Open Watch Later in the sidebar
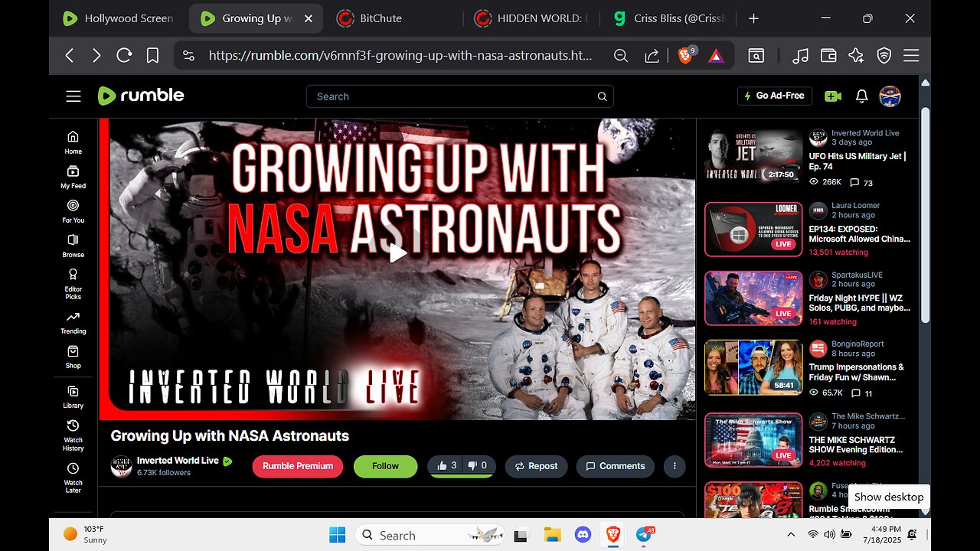The image size is (980, 551). [73, 477]
